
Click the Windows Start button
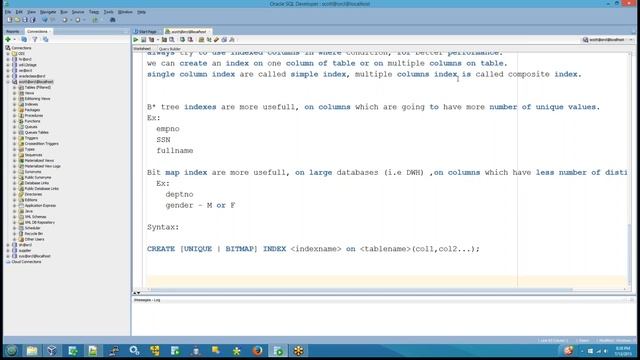(x=11, y=350)
